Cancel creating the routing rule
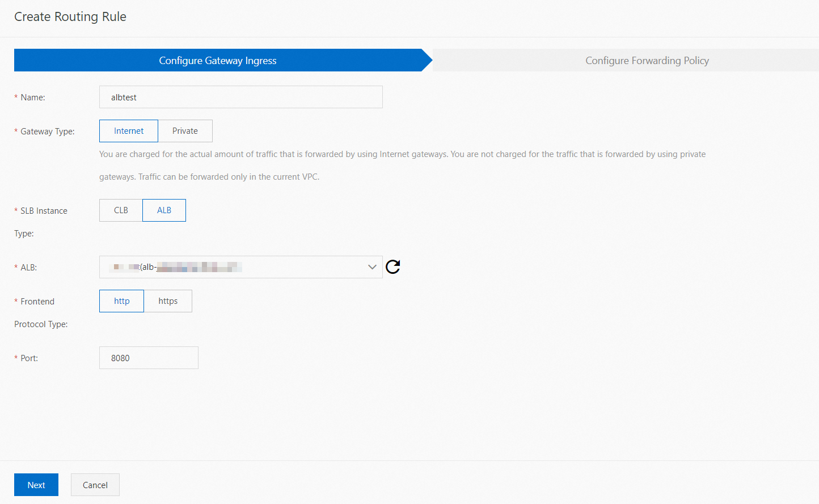Screen dimensions: 819x504 [95, 485]
